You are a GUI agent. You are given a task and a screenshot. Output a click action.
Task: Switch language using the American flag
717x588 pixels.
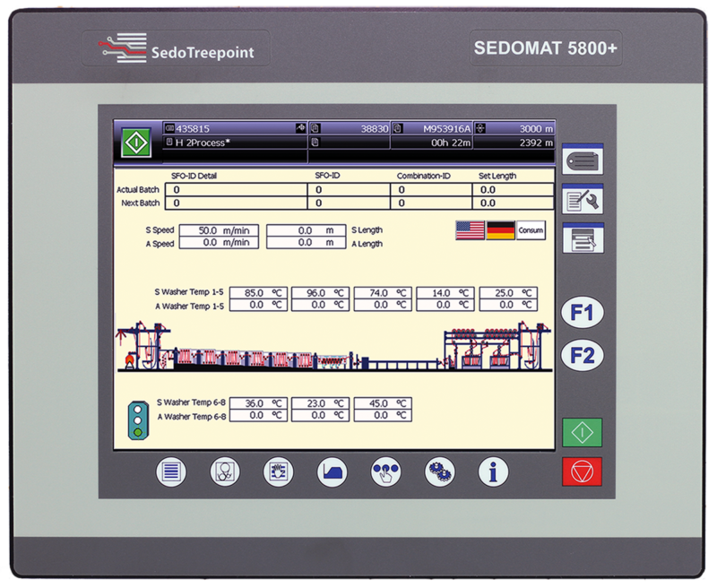click(x=470, y=229)
